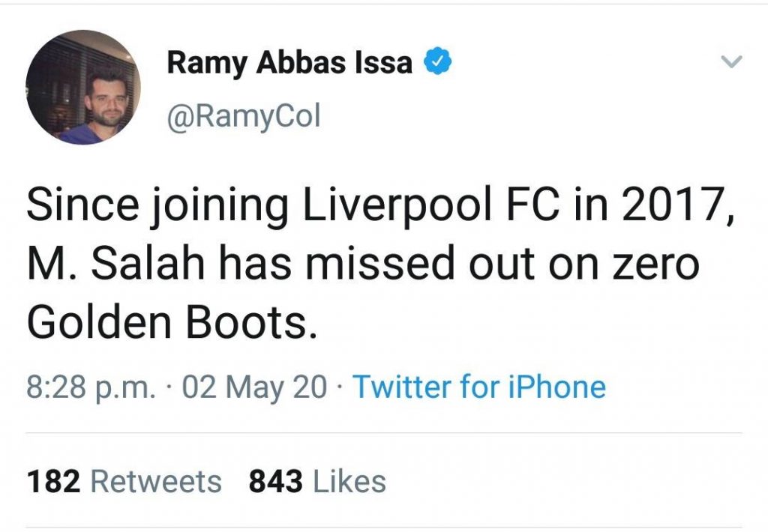
Task: Expand the tweet options chevron
Action: click(x=732, y=61)
